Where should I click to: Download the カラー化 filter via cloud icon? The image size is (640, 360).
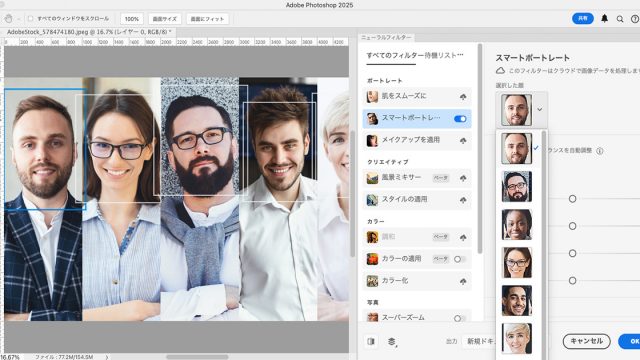(463, 281)
